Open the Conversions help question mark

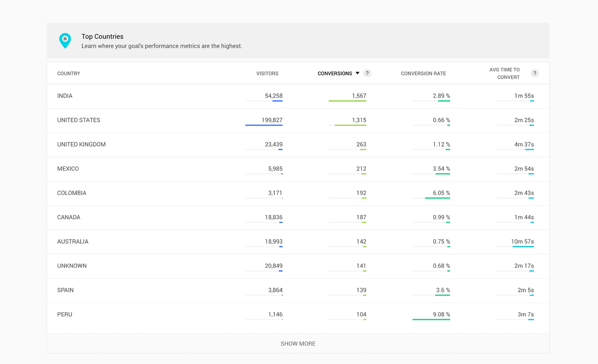click(367, 73)
